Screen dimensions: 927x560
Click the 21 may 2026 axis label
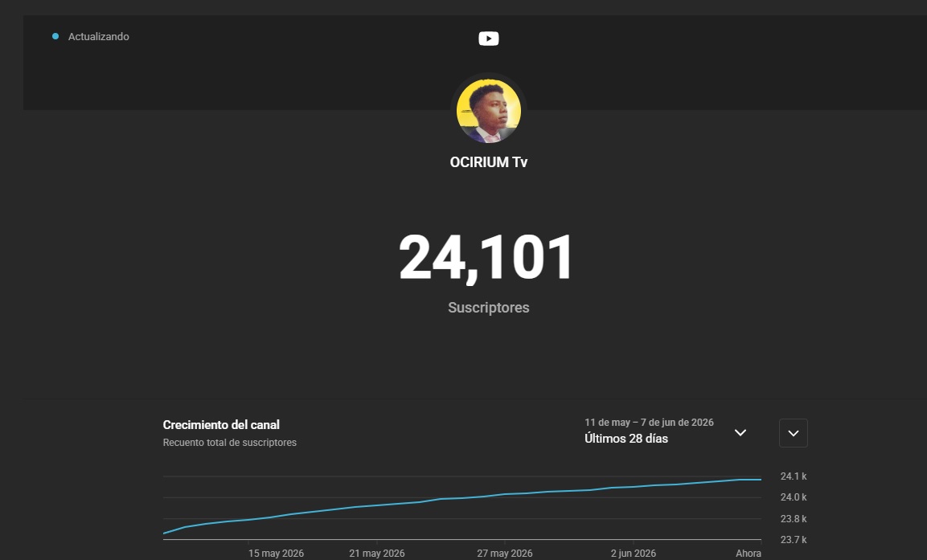click(376, 553)
